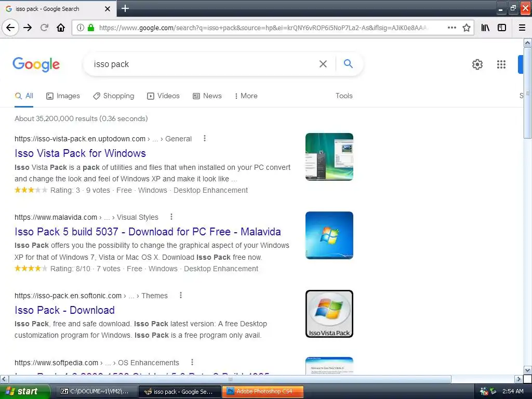Submit search with the magnifier icon
The height and width of the screenshot is (399, 532).
pyautogui.click(x=348, y=63)
